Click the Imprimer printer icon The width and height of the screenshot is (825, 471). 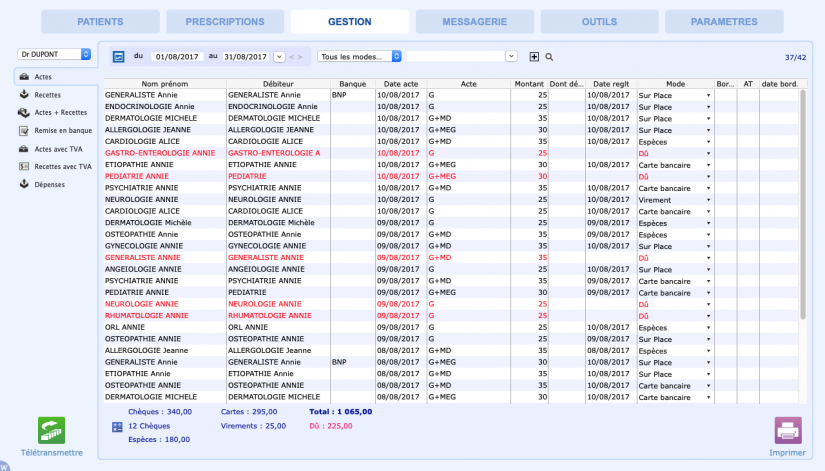(x=788, y=430)
